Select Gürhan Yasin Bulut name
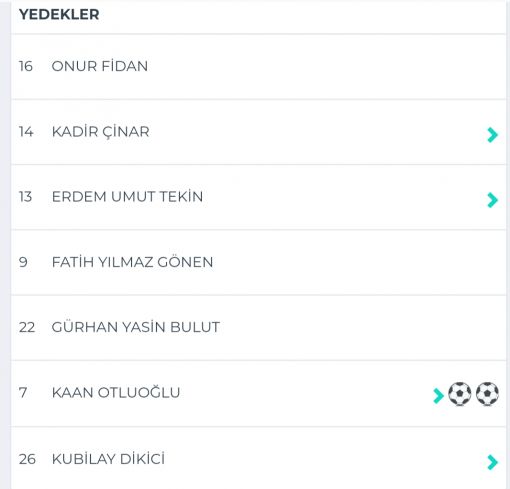 coord(136,327)
